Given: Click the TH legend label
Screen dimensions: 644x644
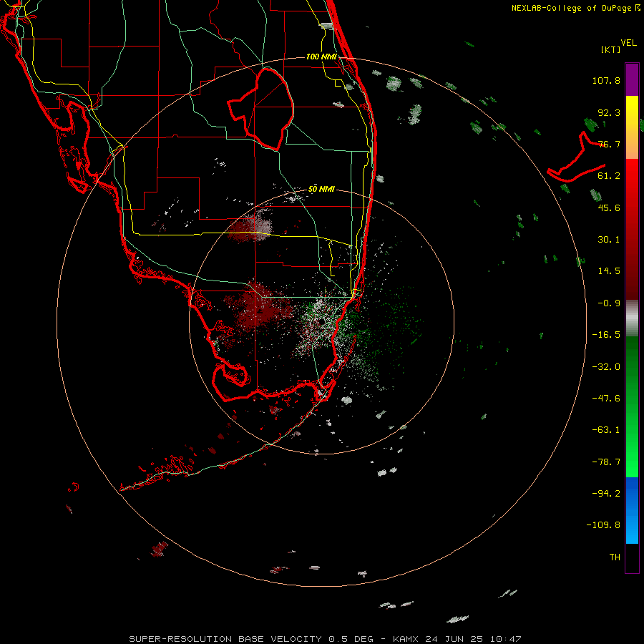Looking at the screenshot, I should tap(615, 557).
